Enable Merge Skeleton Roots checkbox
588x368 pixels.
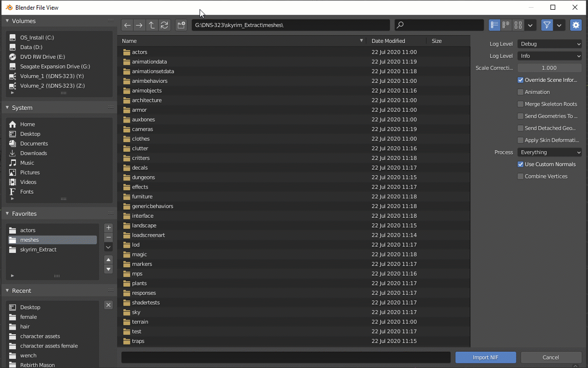(520, 104)
